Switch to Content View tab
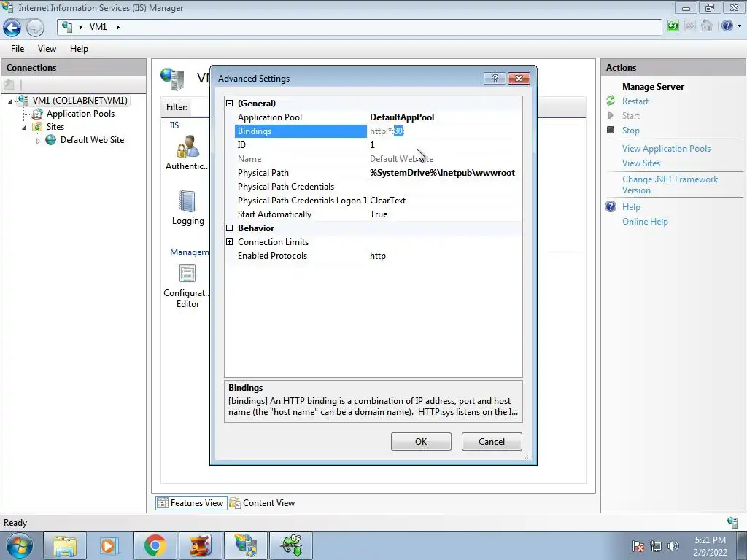 (263, 503)
